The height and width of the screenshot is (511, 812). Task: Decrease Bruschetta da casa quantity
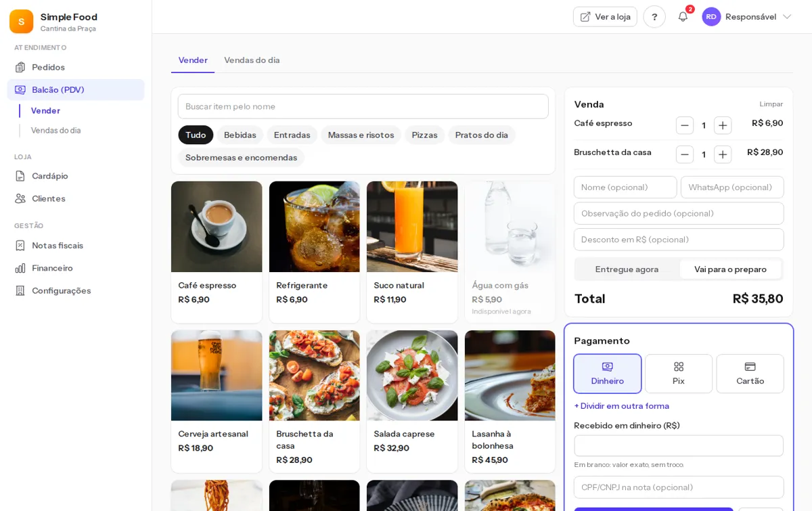pos(685,154)
